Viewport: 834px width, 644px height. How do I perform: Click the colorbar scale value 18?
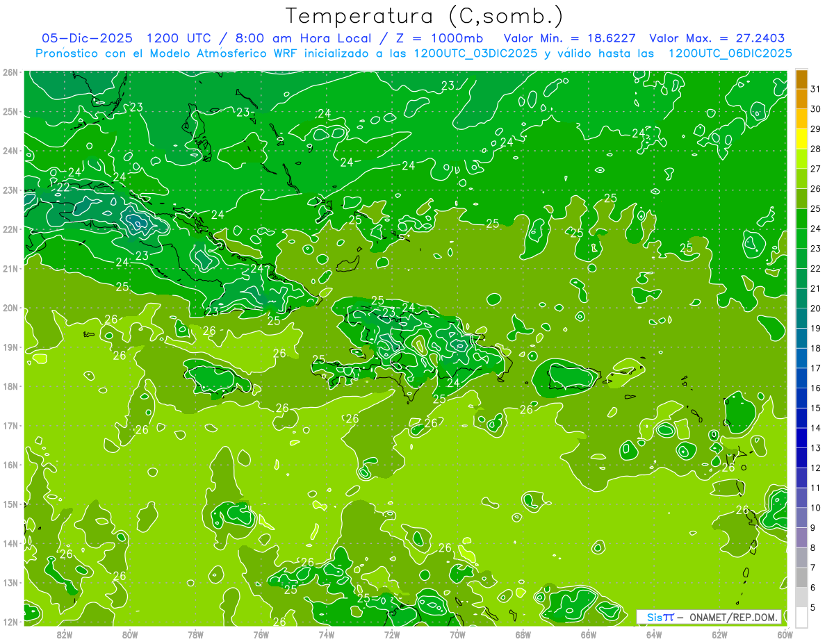coord(815,348)
